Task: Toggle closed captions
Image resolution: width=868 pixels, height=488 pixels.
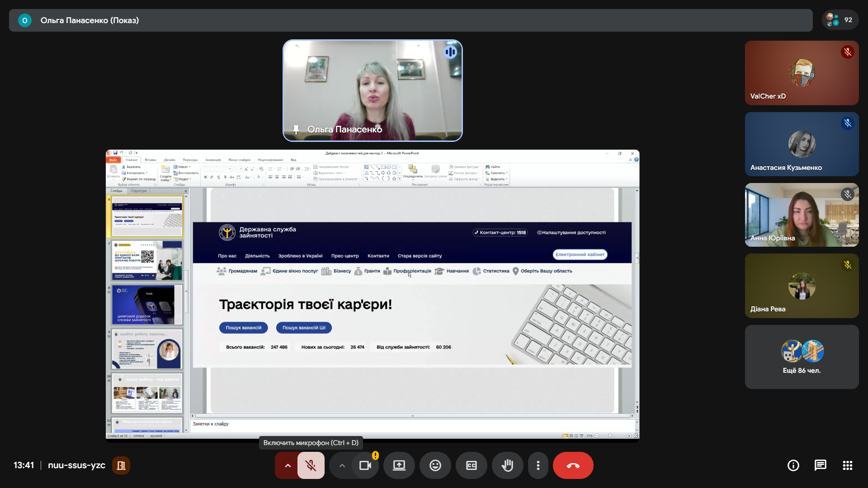Action: (471, 465)
